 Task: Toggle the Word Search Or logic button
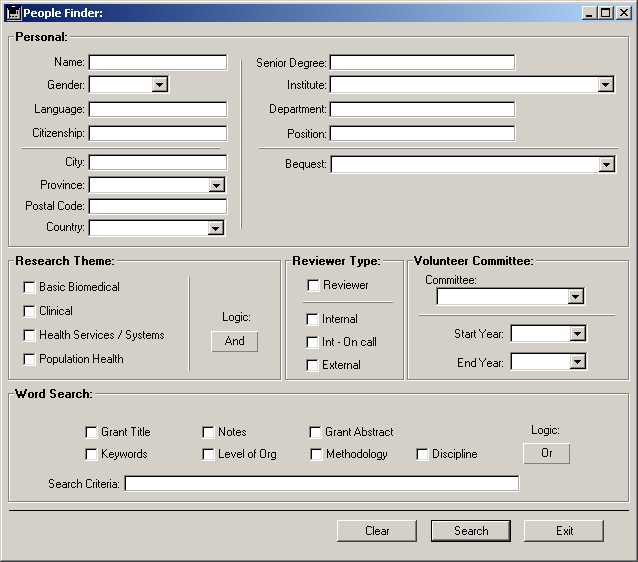pos(546,453)
